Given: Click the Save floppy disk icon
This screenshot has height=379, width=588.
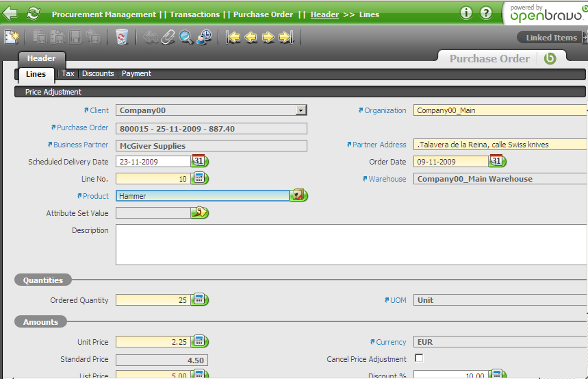Looking at the screenshot, I should [75, 37].
